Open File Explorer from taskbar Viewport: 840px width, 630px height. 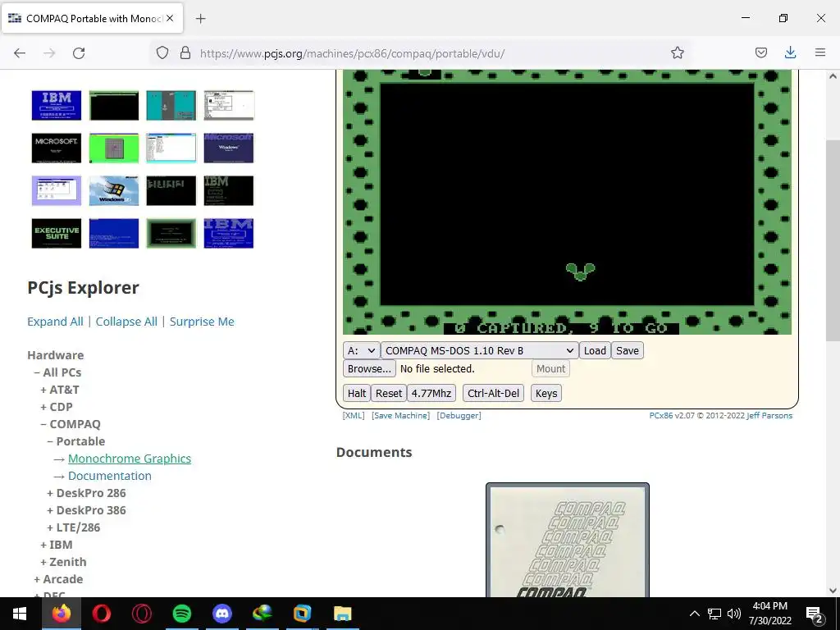[342, 614]
